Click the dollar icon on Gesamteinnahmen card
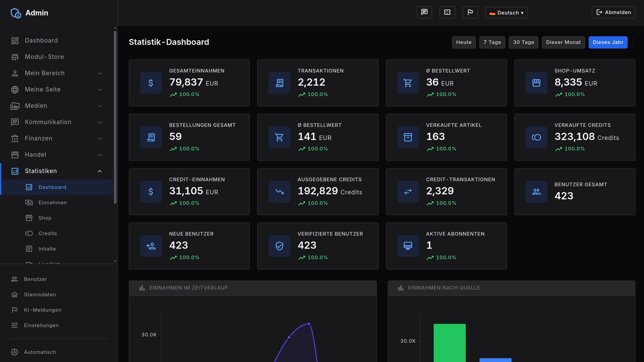This screenshot has width=644, height=362. [x=151, y=83]
